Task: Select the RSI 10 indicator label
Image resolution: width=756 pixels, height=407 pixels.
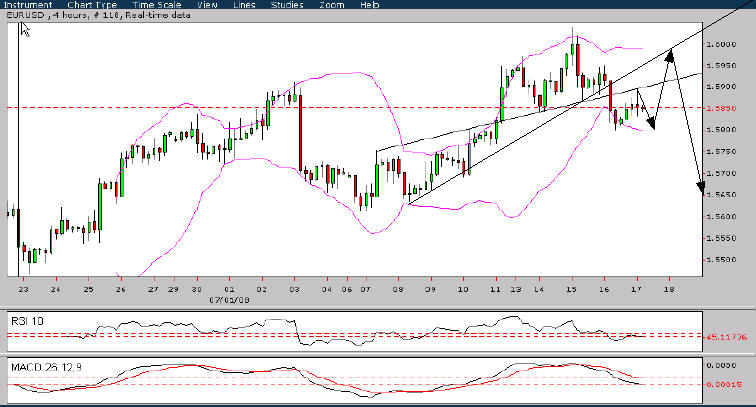Action: pos(27,321)
